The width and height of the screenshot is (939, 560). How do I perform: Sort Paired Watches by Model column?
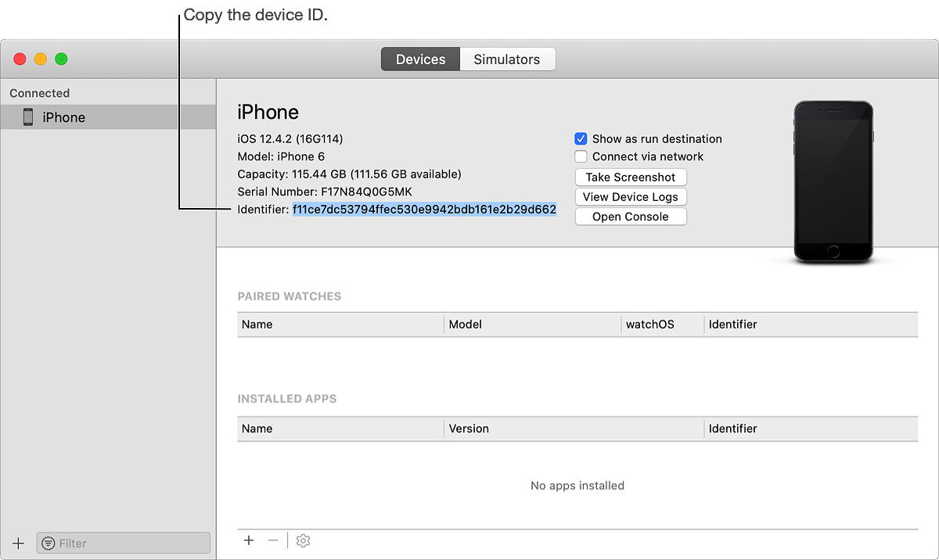[x=533, y=324]
